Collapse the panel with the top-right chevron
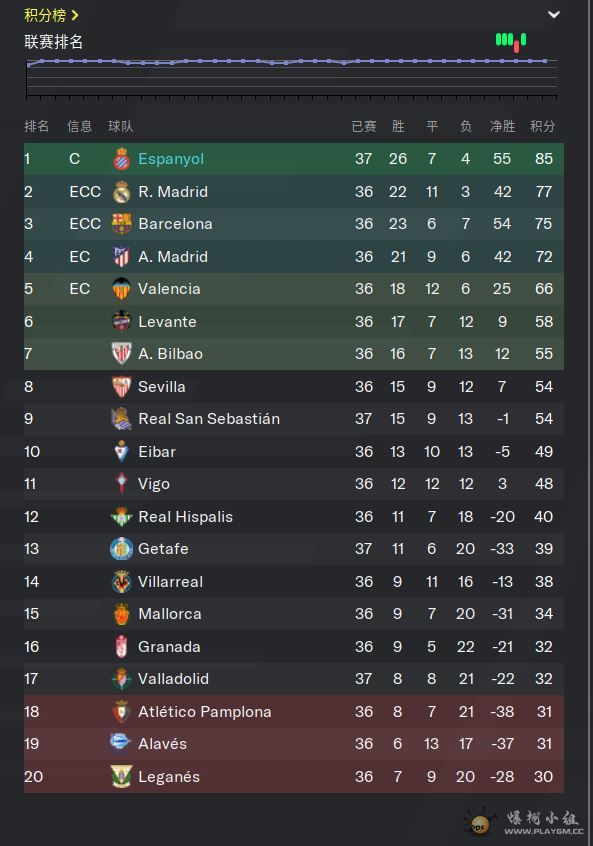 point(554,15)
